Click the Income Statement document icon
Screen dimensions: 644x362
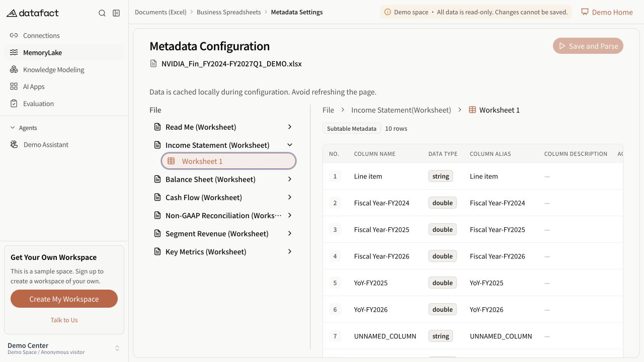click(157, 145)
